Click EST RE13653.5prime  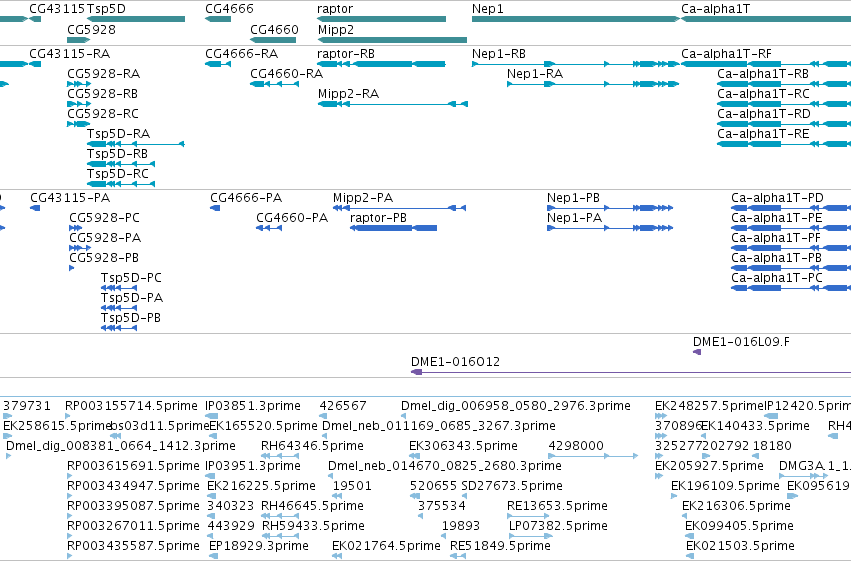pos(557,507)
